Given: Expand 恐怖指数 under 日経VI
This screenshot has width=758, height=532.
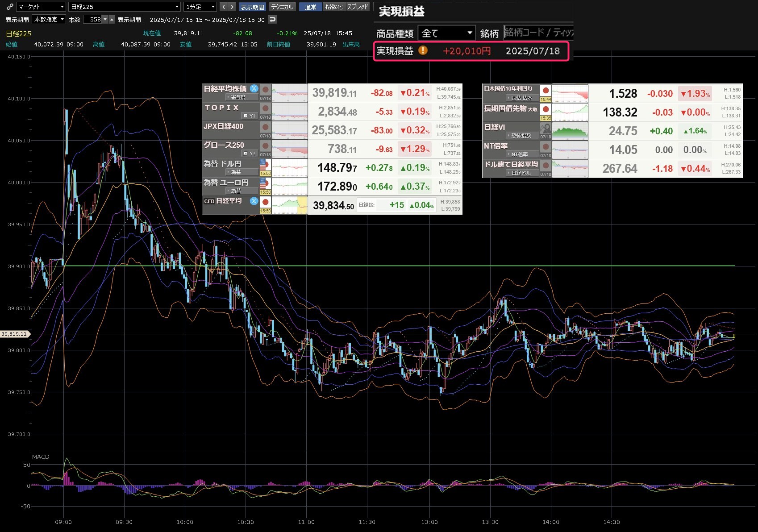Looking at the screenshot, I should click(521, 135).
